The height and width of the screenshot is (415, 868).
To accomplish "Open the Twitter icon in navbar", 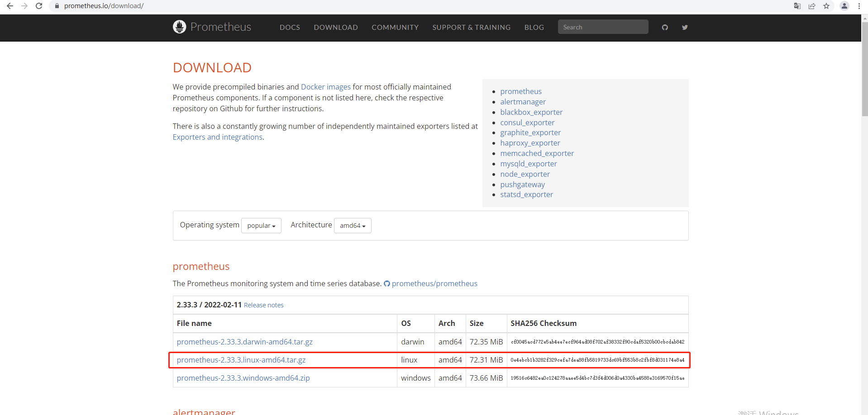I will 685,28.
